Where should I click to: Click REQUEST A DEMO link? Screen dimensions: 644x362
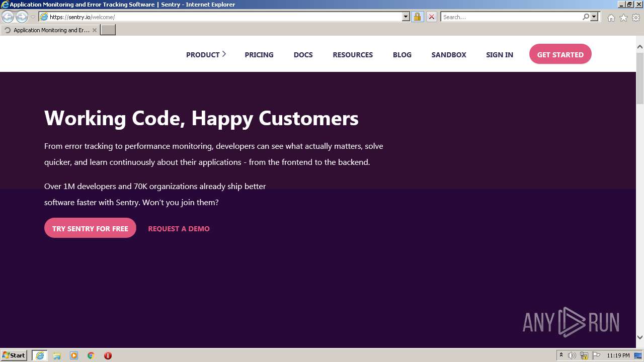click(179, 229)
